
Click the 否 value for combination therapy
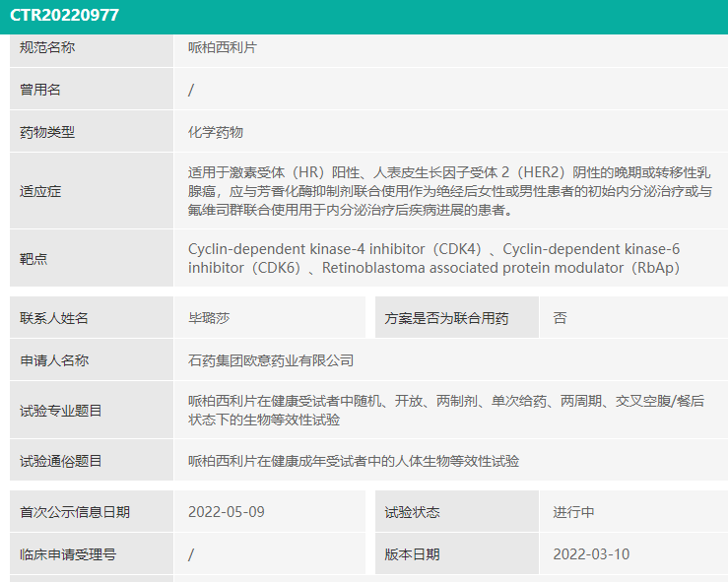[x=560, y=318]
